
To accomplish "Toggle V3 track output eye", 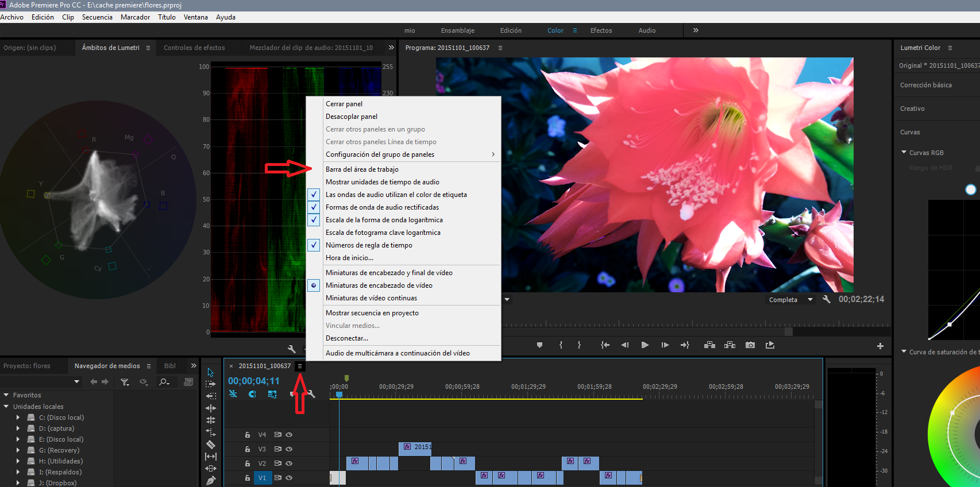I will point(289,449).
